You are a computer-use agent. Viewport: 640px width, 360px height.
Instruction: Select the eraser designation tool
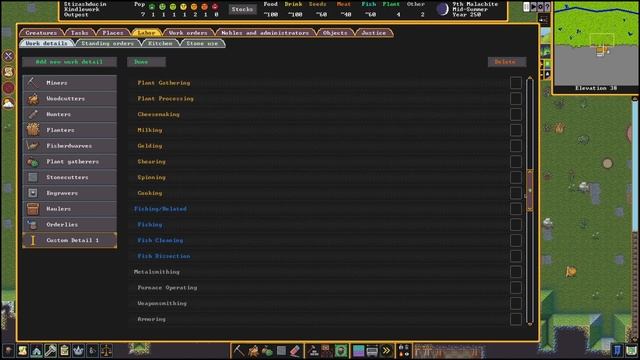[x=296, y=351]
